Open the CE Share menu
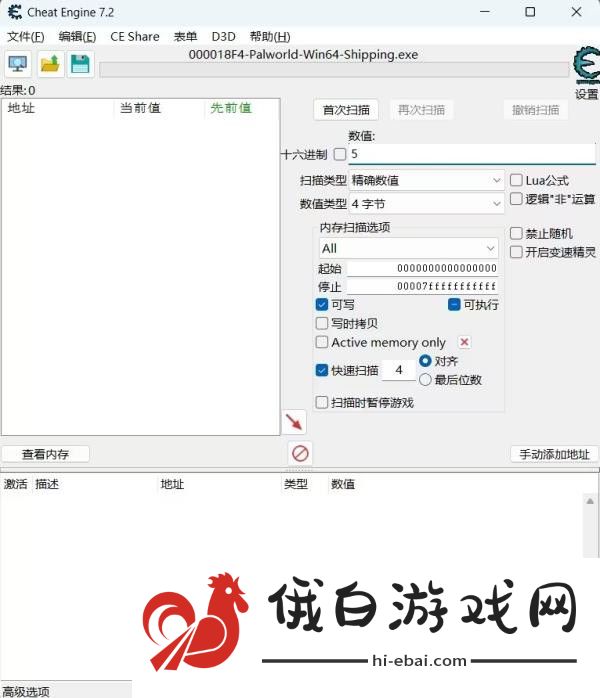Image resolution: width=600 pixels, height=698 pixels. [x=134, y=37]
